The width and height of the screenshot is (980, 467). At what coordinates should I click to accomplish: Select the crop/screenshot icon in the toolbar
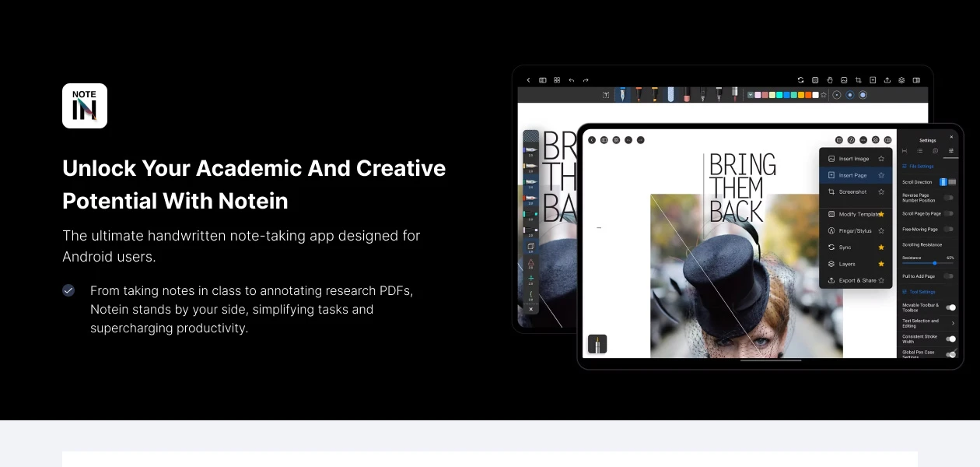(858, 79)
